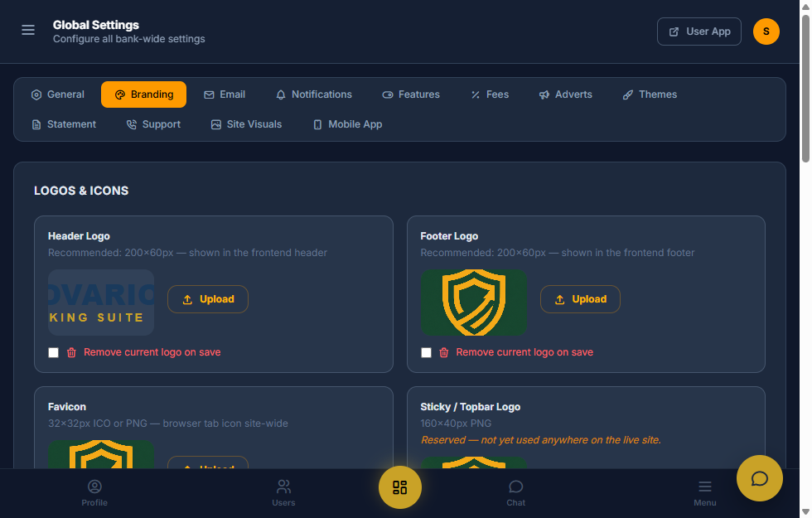Go to the Support tab
The height and width of the screenshot is (518, 812).
click(x=154, y=124)
